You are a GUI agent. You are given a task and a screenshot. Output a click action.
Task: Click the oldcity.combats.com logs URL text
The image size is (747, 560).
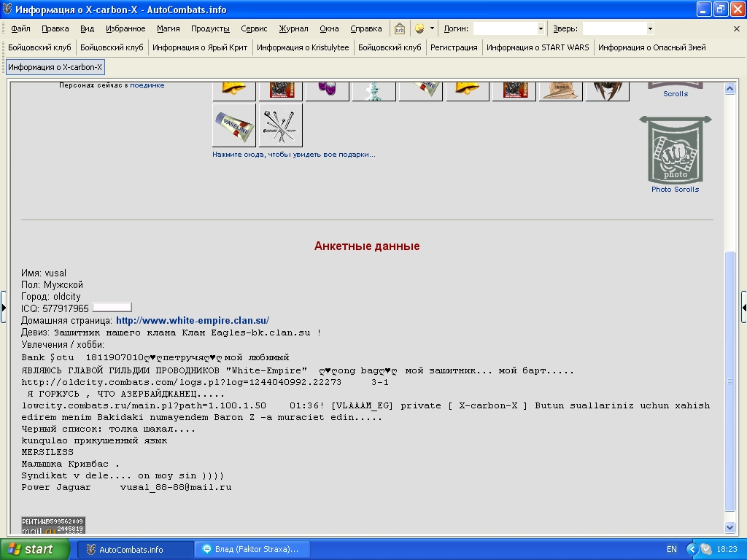click(x=182, y=382)
